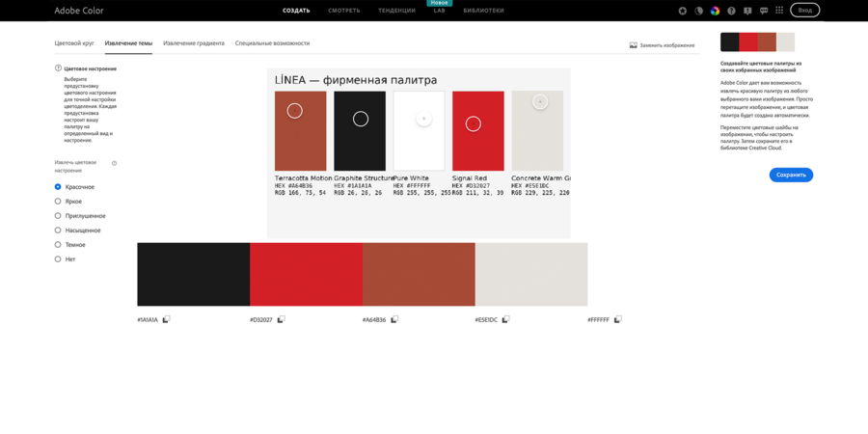Open the help question mark icon
The width and height of the screenshot is (868, 434).
click(731, 11)
